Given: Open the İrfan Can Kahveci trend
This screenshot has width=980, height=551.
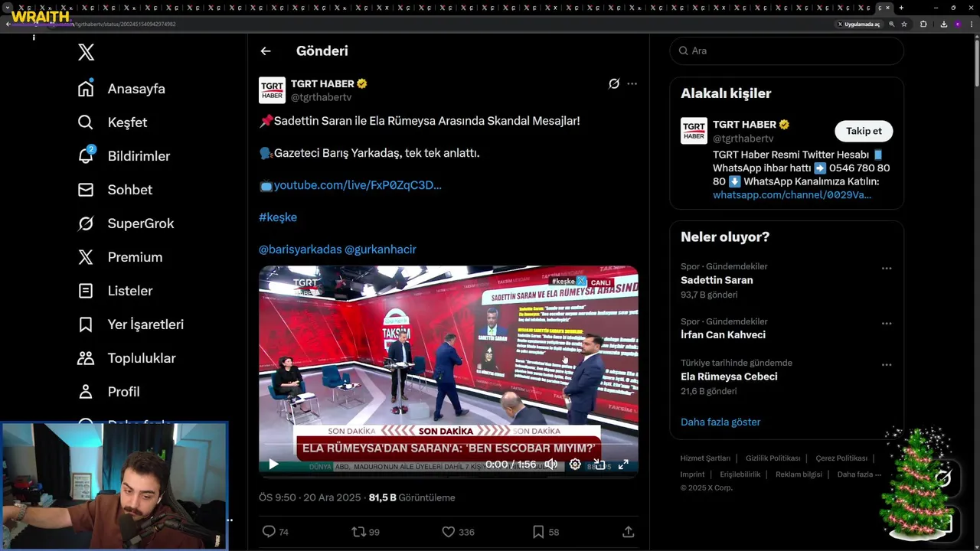Looking at the screenshot, I should [x=723, y=335].
